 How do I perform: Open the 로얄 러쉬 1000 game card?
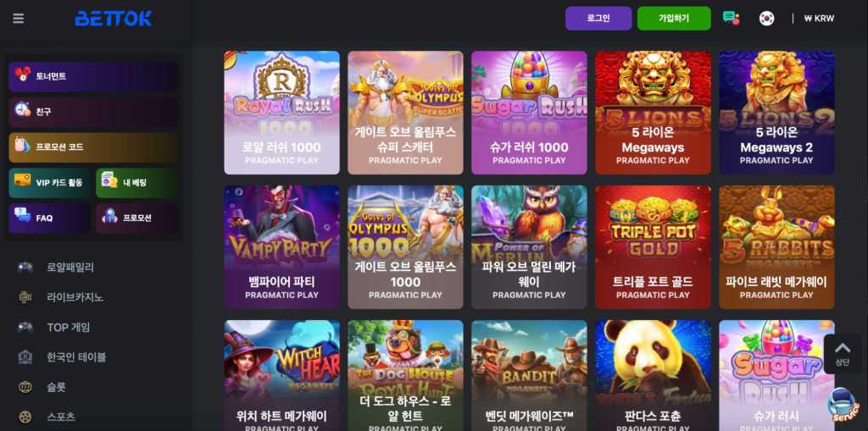(x=281, y=113)
